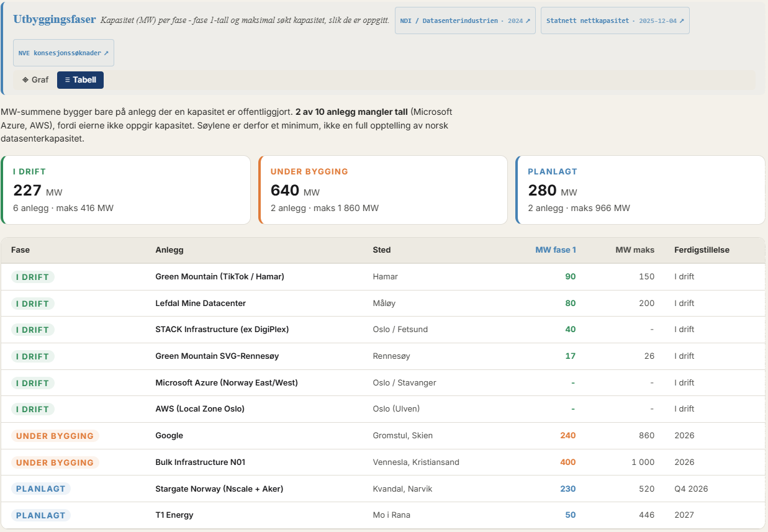The height and width of the screenshot is (532, 768).
Task: Click the UNDER BYGGING badge in Google row
Action: point(55,436)
